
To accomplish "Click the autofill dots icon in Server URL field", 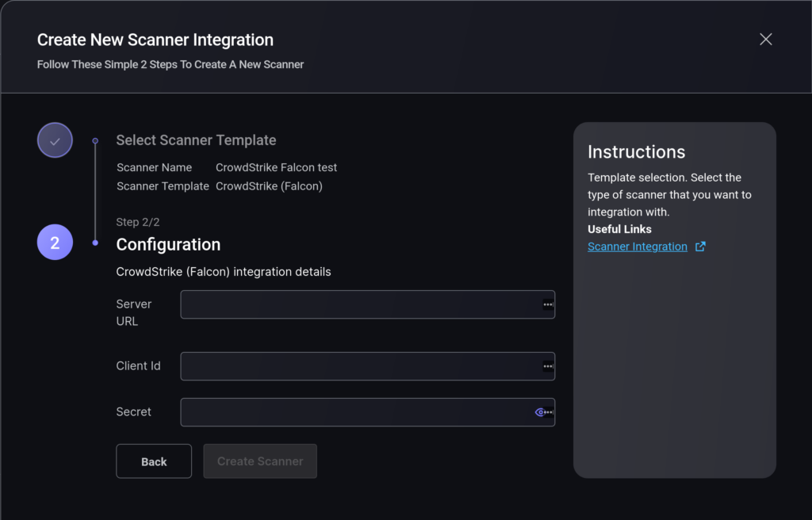I will (x=548, y=304).
